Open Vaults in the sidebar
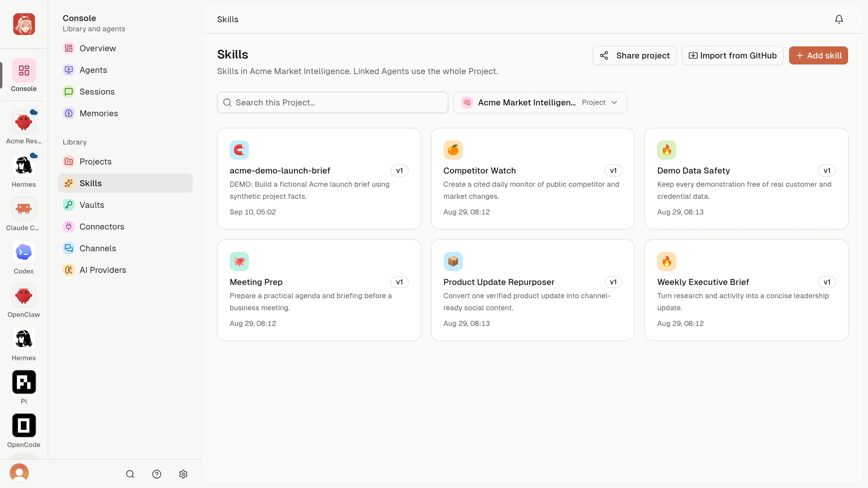Viewport: 868px width, 488px height. (x=125, y=205)
